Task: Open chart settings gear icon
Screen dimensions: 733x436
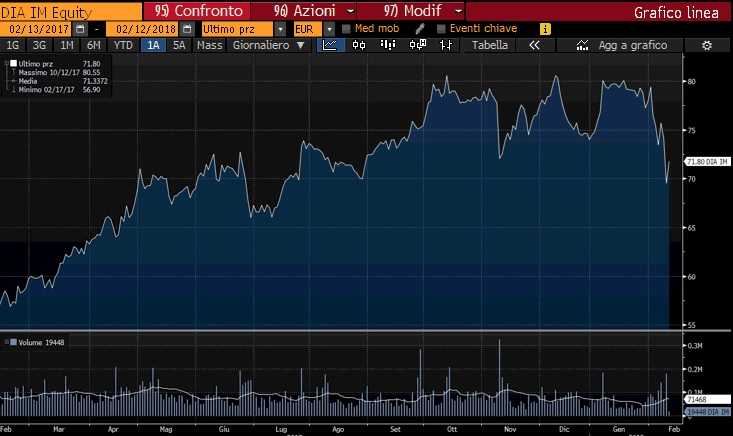Action: (707, 45)
